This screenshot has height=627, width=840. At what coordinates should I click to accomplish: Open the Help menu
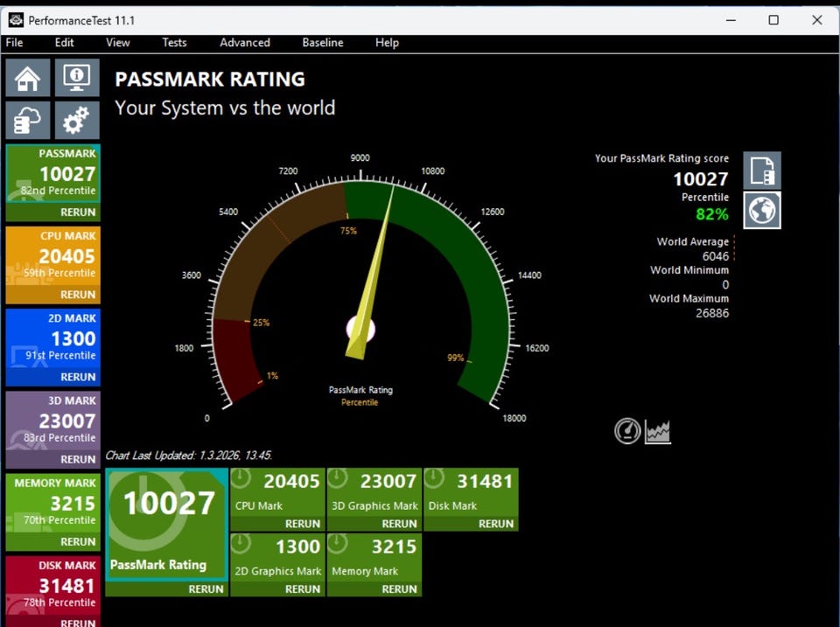coord(387,43)
